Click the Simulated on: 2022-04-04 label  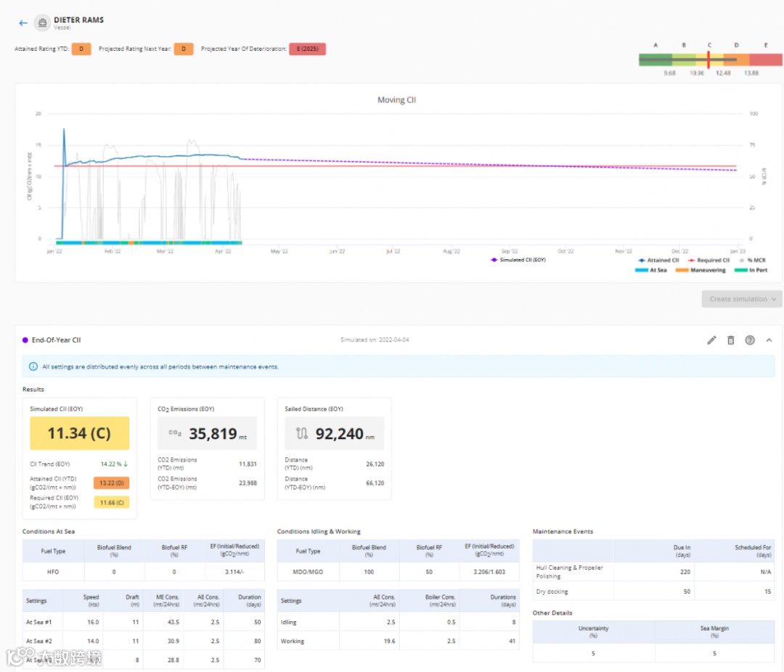(x=375, y=340)
